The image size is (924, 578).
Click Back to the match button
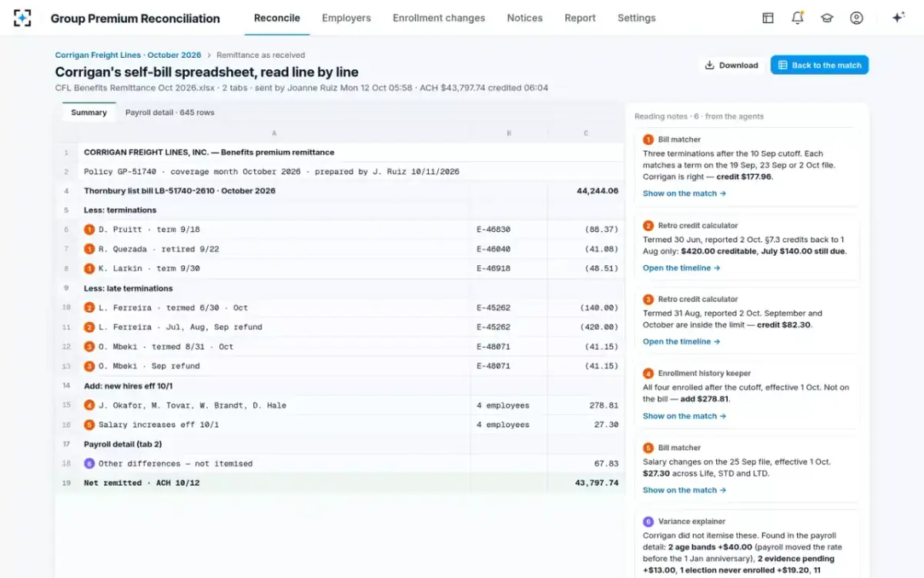point(819,66)
